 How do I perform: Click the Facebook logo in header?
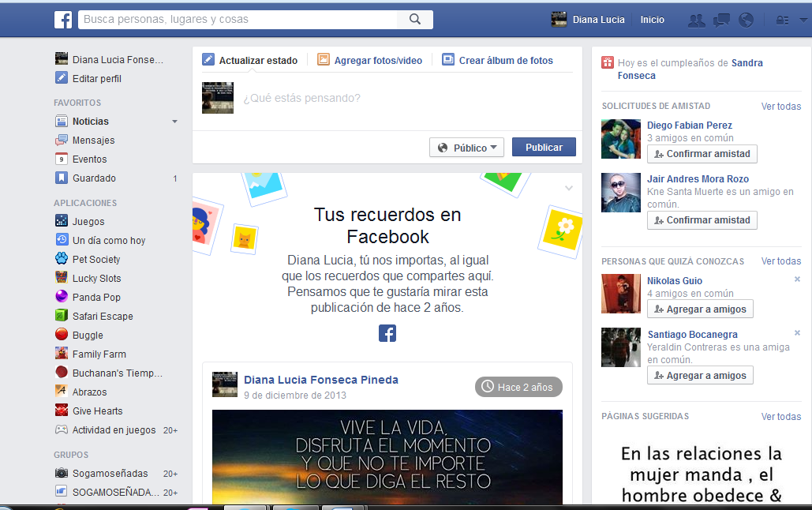coord(63,20)
